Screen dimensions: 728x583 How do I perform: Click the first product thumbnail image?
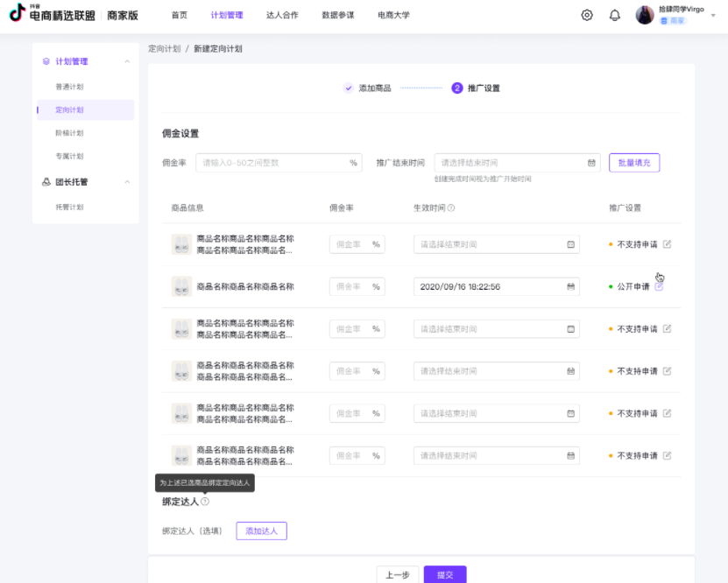coord(181,244)
